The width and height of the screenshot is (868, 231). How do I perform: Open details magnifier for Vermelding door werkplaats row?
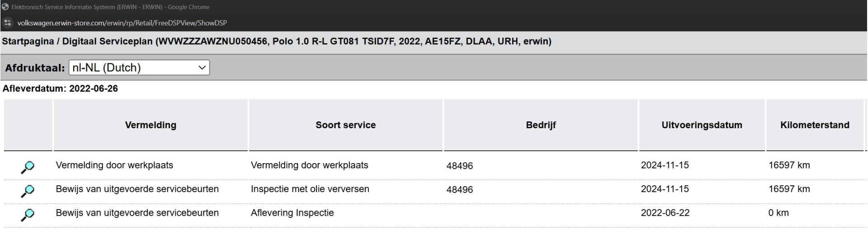pos(28,167)
